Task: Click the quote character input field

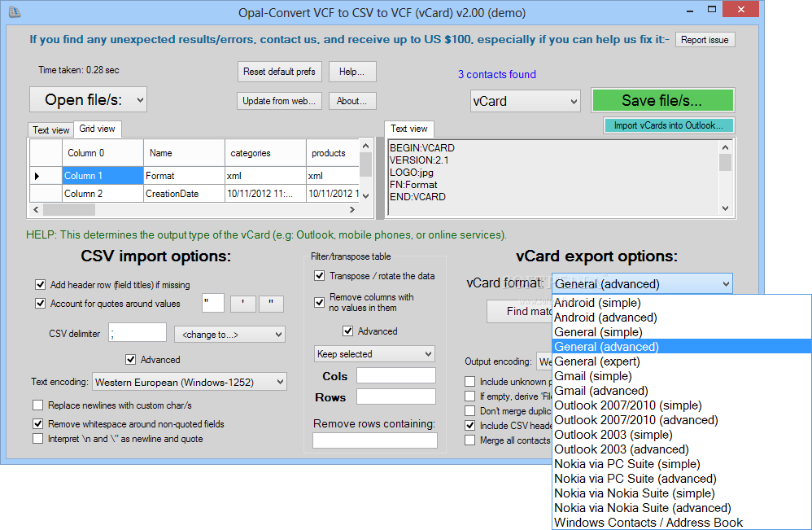Action: (213, 303)
